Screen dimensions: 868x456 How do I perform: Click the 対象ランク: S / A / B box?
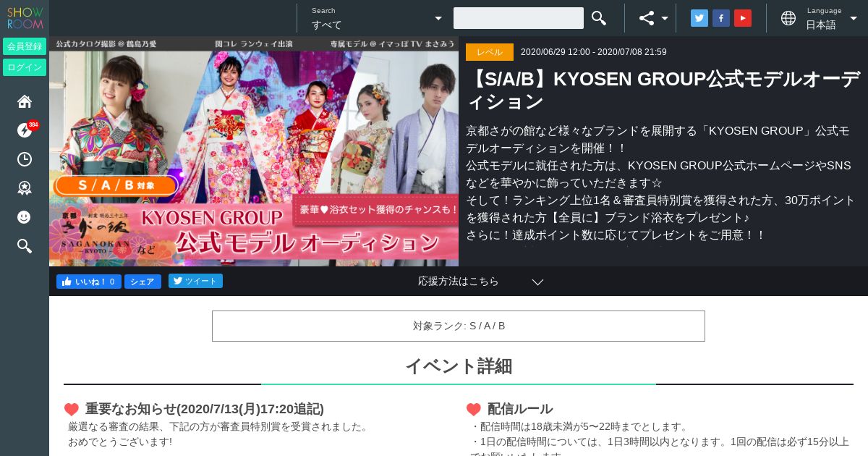coord(459,326)
